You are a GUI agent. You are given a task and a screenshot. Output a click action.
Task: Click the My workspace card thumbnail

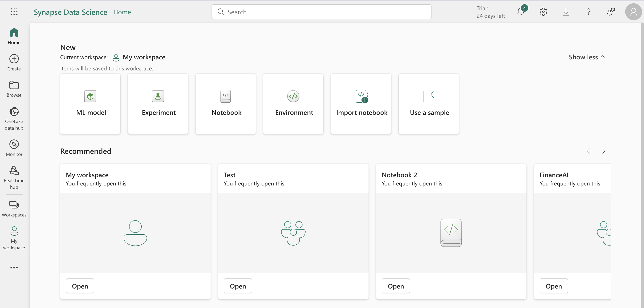tap(135, 233)
